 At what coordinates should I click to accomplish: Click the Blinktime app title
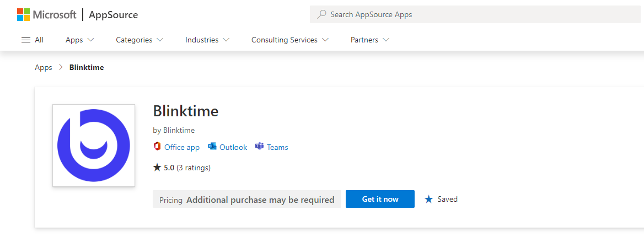point(186,111)
